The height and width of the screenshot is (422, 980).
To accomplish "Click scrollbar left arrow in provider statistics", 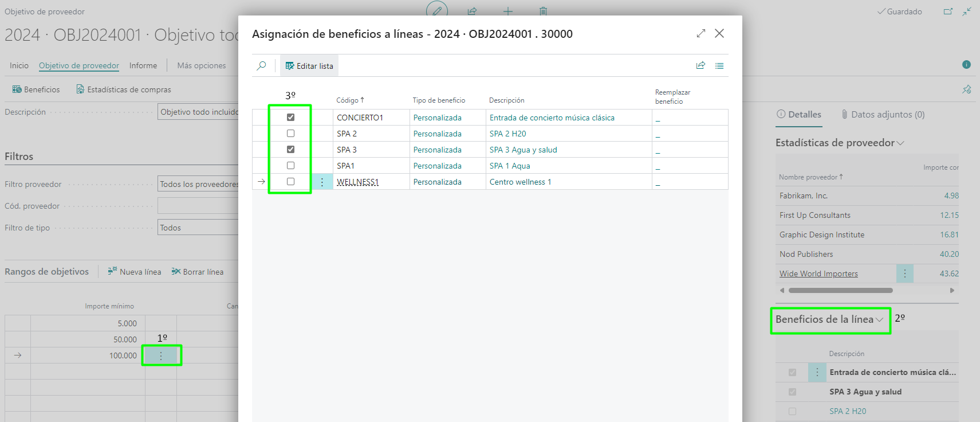I will (782, 290).
